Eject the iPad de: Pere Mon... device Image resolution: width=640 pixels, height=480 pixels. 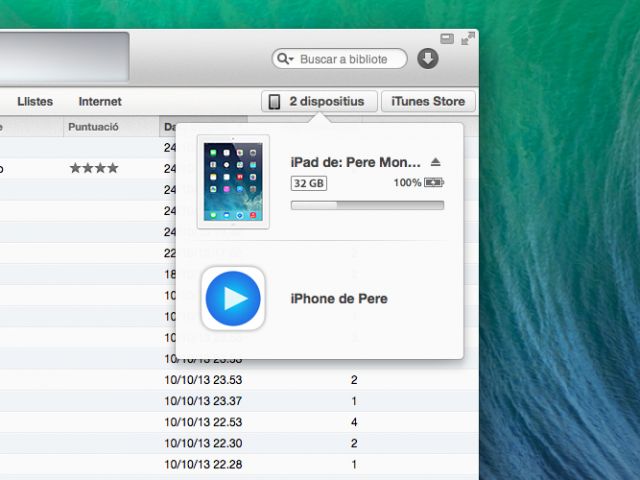(436, 162)
